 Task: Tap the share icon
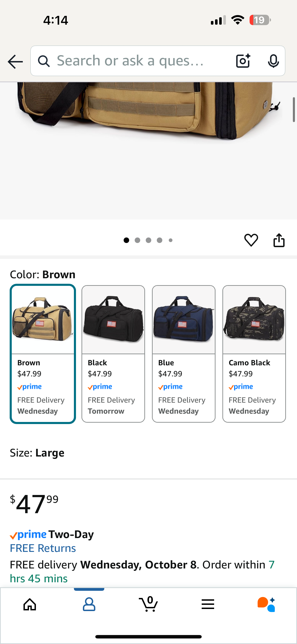(x=279, y=240)
